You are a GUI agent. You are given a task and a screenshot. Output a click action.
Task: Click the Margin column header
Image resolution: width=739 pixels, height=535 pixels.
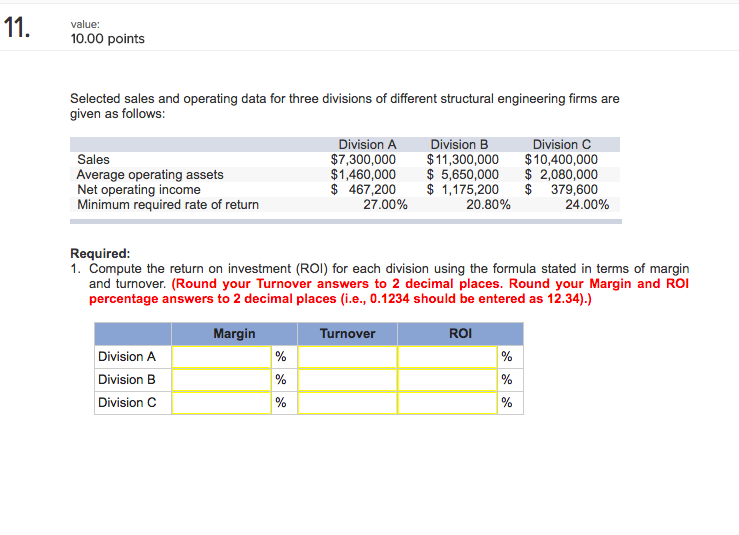pos(234,333)
